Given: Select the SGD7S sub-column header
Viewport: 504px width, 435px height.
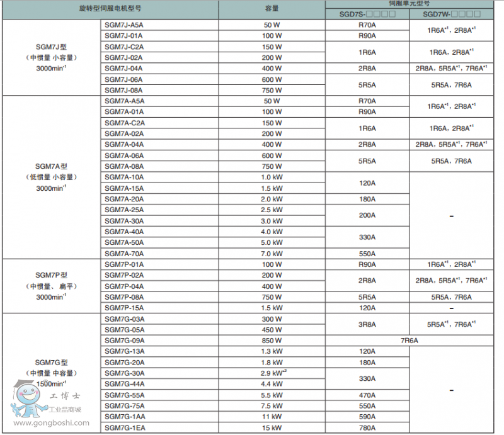Looking at the screenshot, I should [x=367, y=14].
